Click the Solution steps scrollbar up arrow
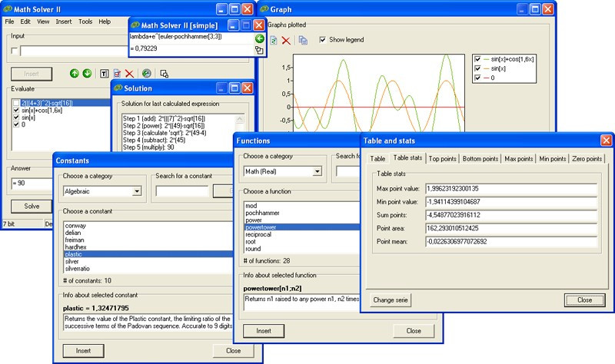 coord(240,119)
